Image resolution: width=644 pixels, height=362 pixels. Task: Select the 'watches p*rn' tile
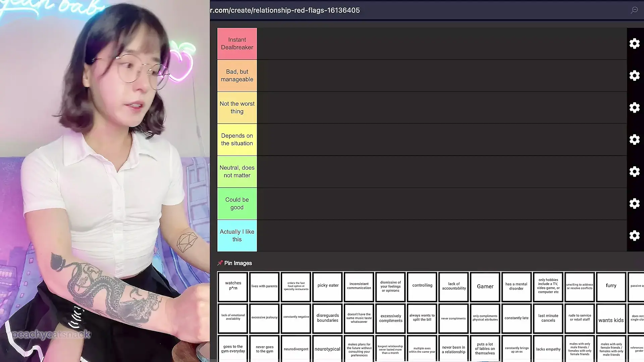(x=233, y=287)
